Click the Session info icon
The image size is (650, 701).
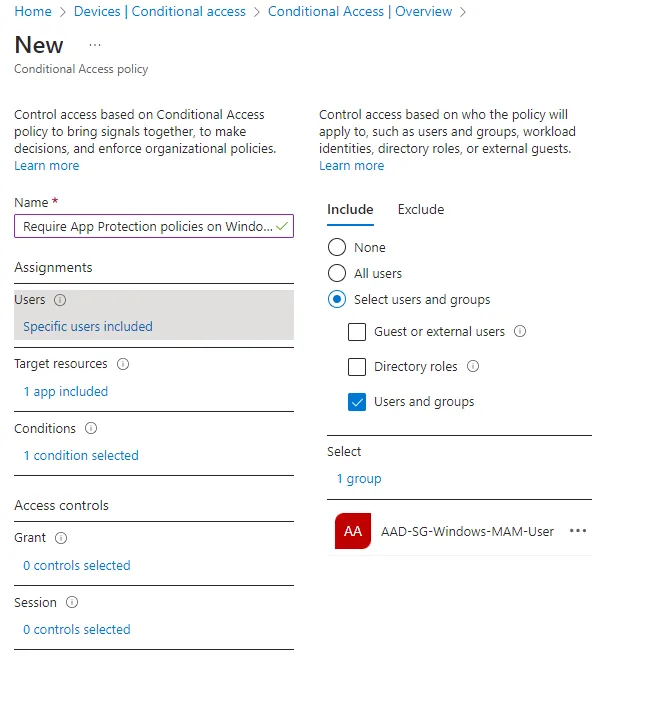tap(72, 602)
